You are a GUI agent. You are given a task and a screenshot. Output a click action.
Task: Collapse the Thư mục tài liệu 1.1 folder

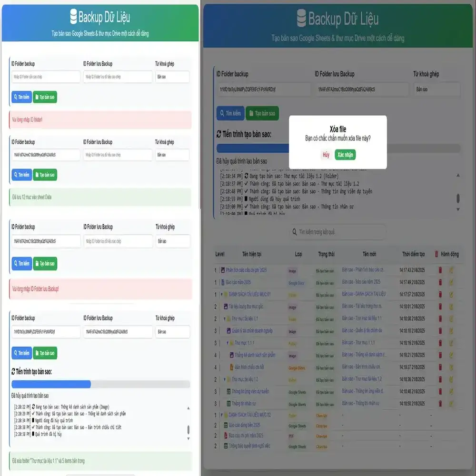[225, 319]
